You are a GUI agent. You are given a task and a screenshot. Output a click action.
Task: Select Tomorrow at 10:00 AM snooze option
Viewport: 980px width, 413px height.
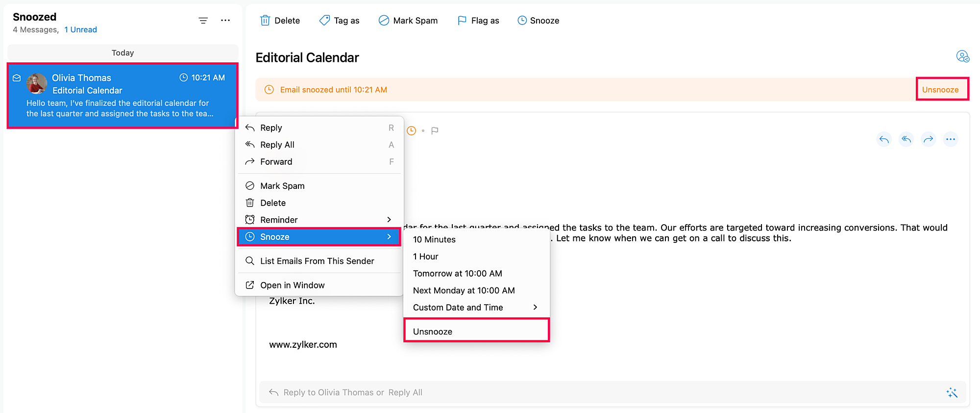(x=457, y=274)
